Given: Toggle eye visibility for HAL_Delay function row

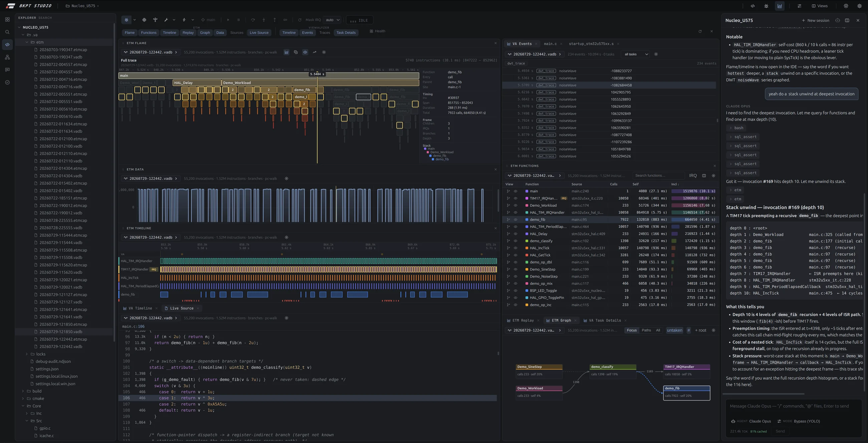Looking at the screenshot, I should 515,234.
